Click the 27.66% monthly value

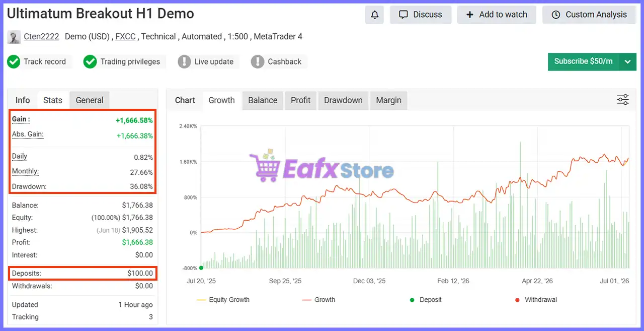tap(141, 172)
